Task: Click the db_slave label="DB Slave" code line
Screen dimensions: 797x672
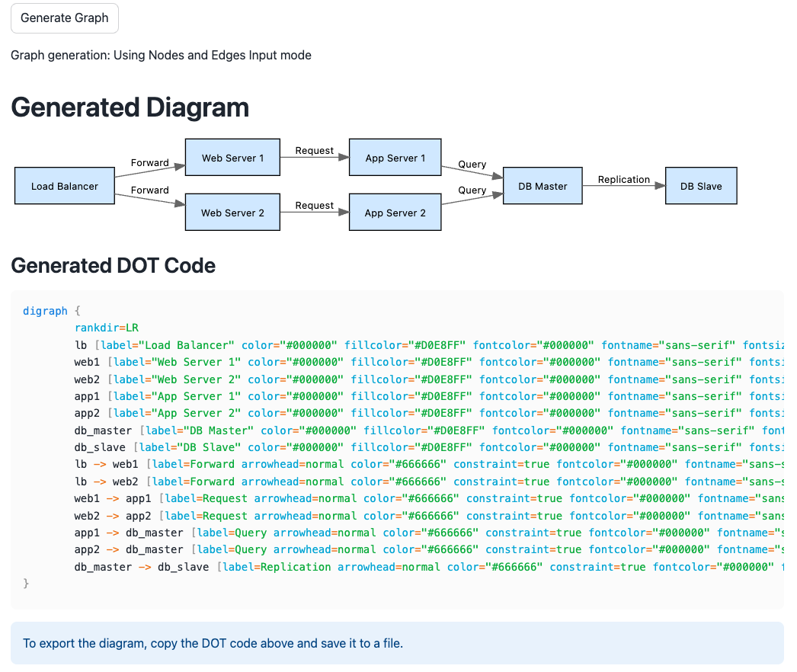Action: [429, 447]
